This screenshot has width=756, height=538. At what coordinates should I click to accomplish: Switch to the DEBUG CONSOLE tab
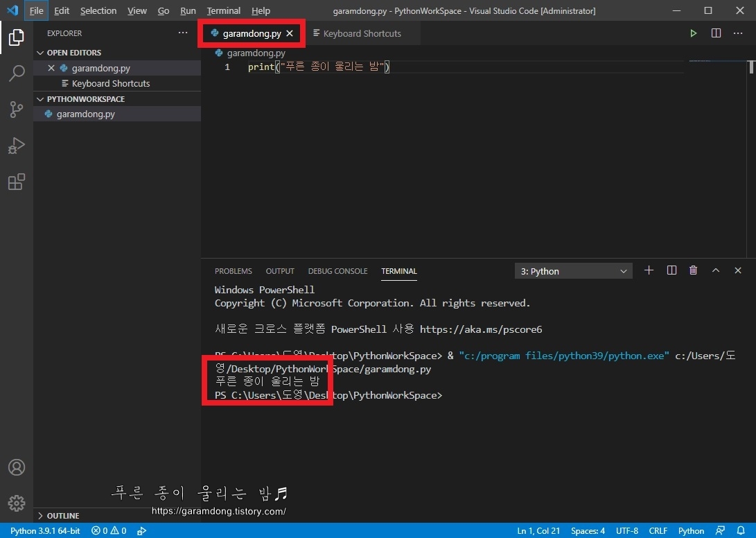[337, 271]
